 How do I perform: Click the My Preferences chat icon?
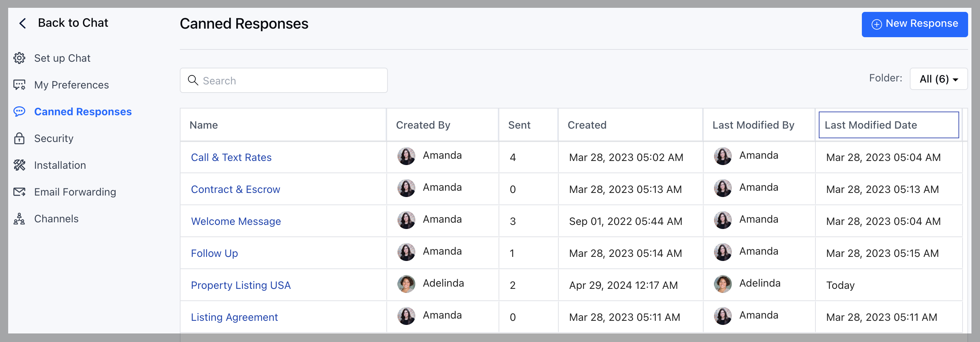(x=19, y=84)
